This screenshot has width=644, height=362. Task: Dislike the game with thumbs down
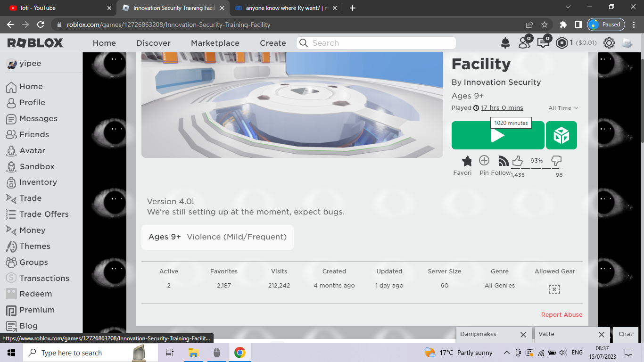click(556, 161)
